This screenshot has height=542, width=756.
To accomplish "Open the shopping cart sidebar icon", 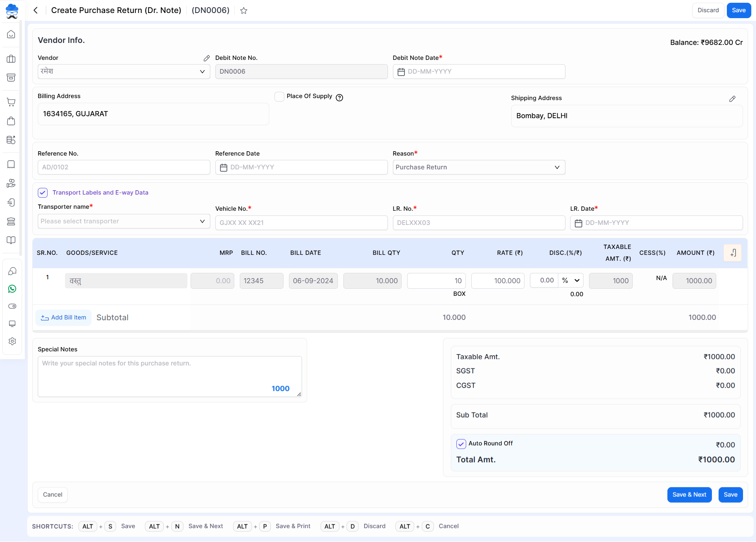I will pos(11,102).
